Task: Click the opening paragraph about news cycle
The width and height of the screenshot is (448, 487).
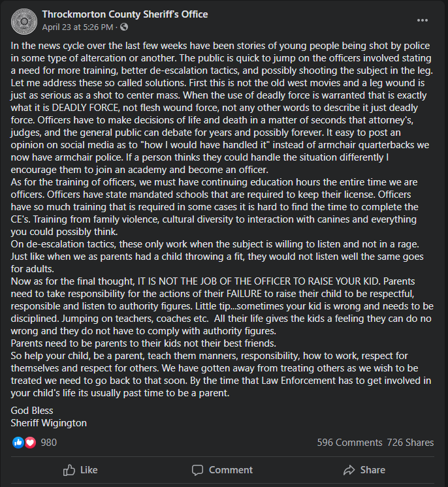Action: coord(222,108)
